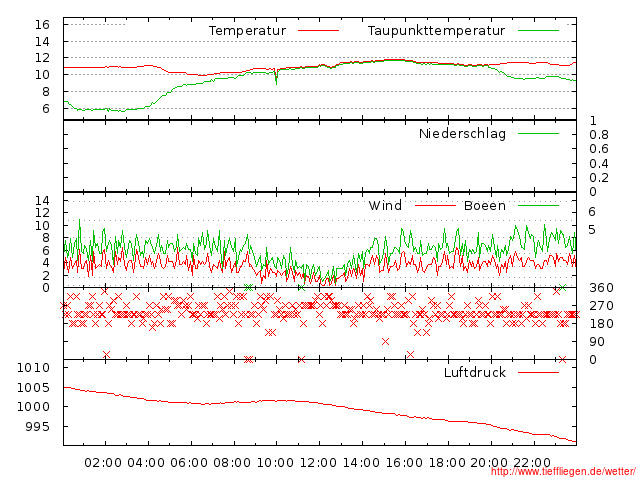Image resolution: width=640 pixels, height=480 pixels.
Task: Click the Luftdruck legend label
Action: tap(475, 372)
